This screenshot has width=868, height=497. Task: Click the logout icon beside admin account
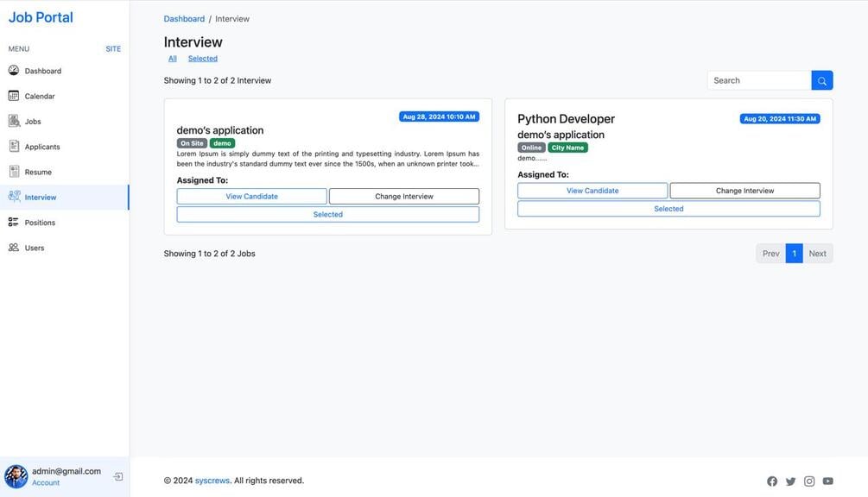118,476
